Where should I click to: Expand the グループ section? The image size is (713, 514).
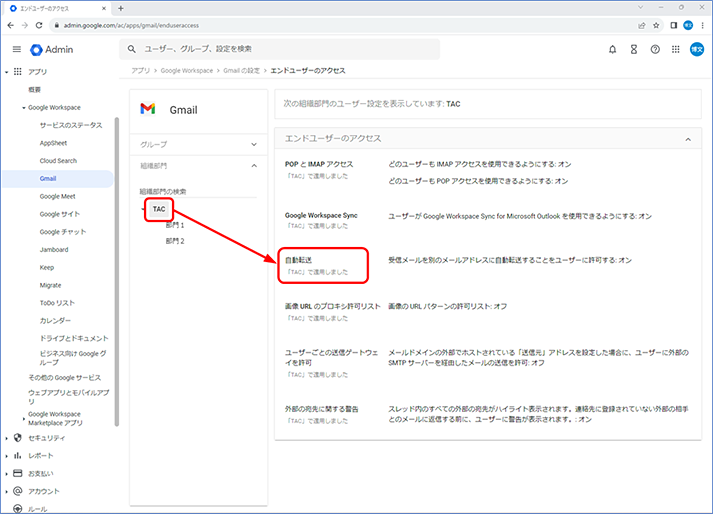point(254,145)
